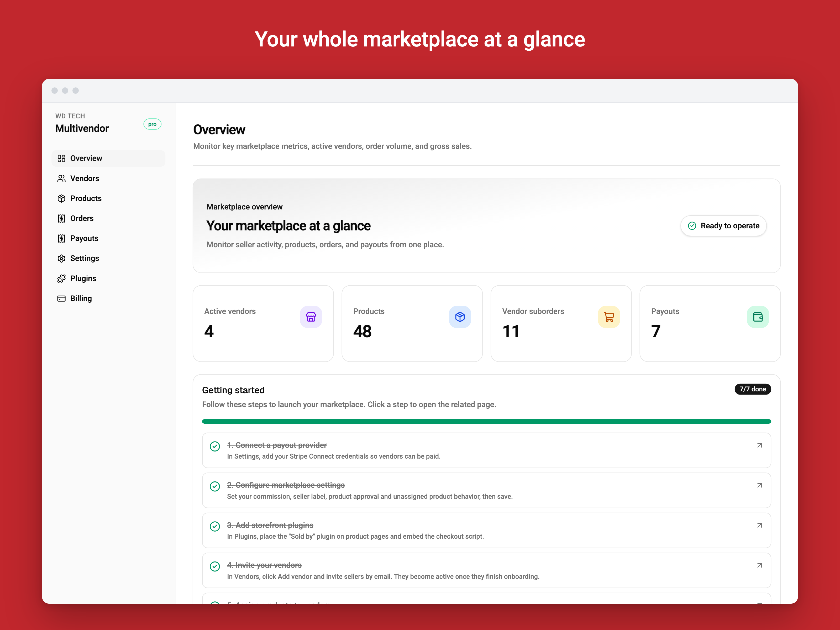The height and width of the screenshot is (630, 840).
Task: Click the shopping cart icon on Vendor suborders card
Action: pos(609,317)
